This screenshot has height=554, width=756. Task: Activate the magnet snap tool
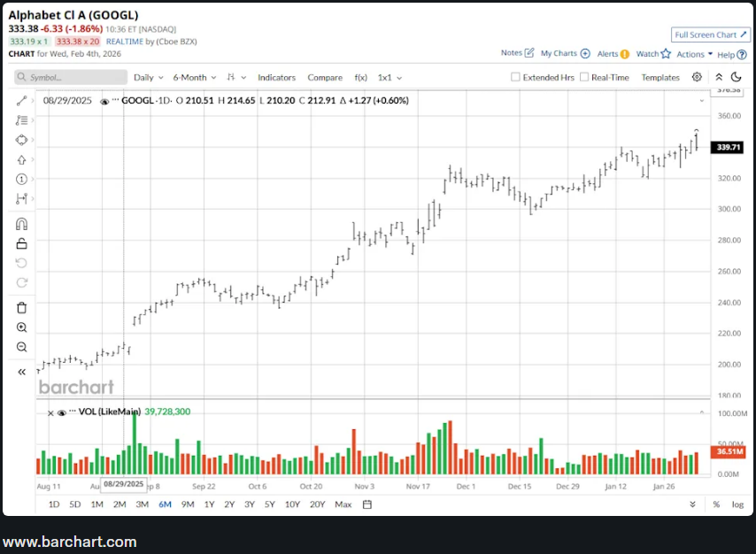pos(22,224)
